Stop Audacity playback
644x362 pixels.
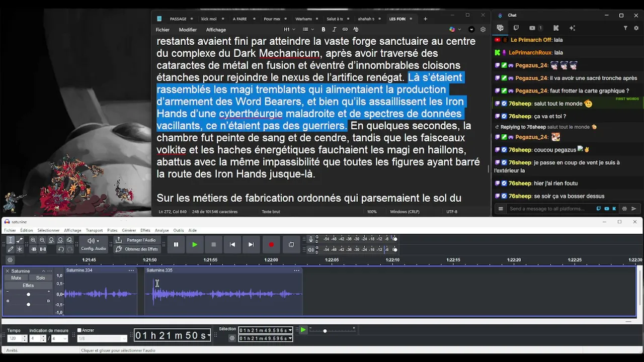point(213,244)
